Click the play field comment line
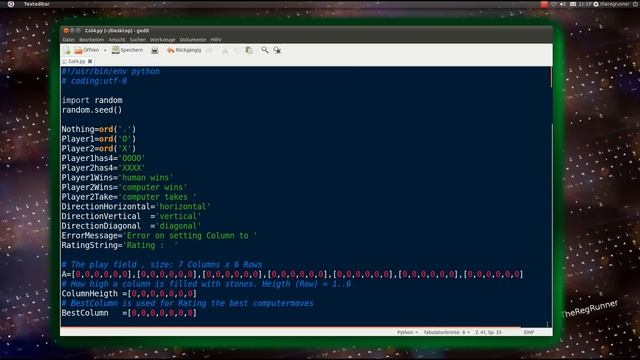 coord(162,264)
